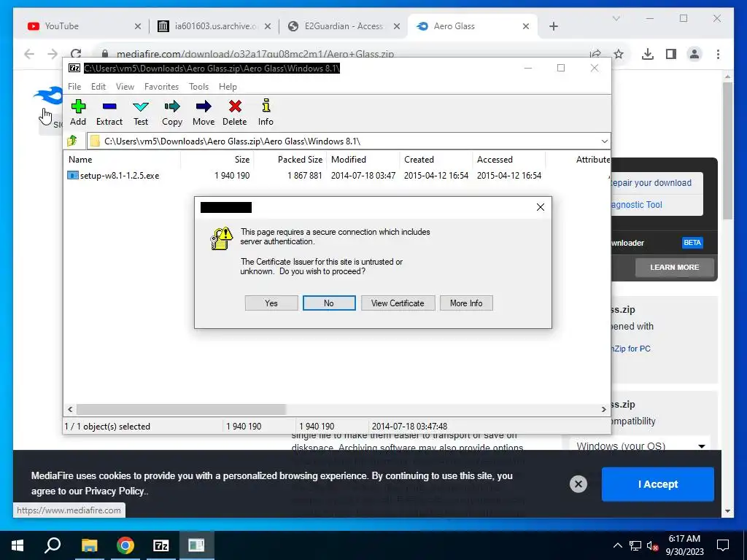This screenshot has height=560, width=747.
Task: Sort by the Name column header
Action: click(x=122, y=160)
